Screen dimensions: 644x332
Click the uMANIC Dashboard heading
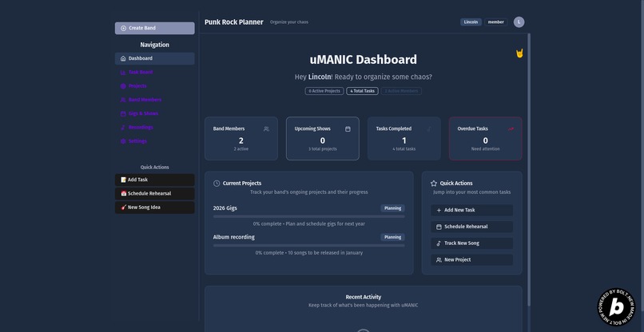click(364, 60)
